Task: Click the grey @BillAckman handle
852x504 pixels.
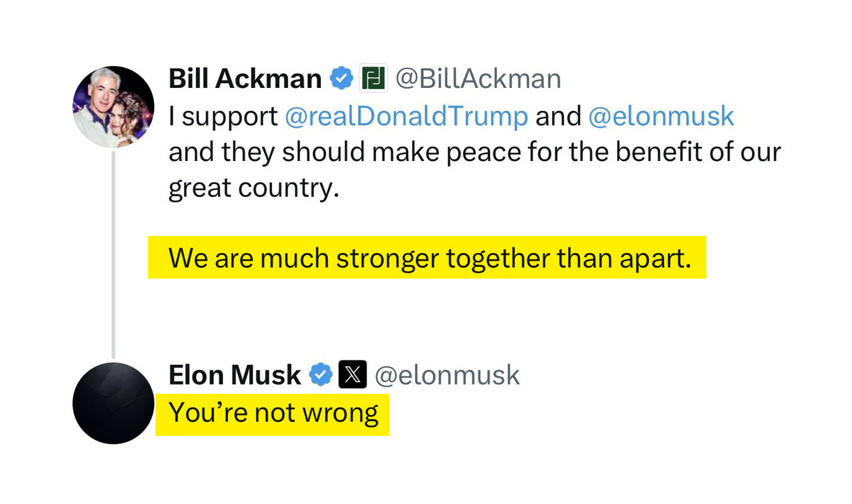Action: (478, 79)
